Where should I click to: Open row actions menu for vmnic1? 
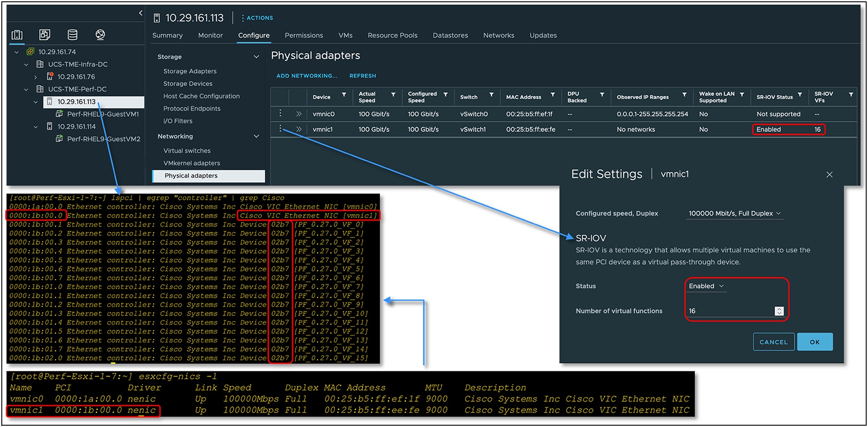click(x=280, y=128)
